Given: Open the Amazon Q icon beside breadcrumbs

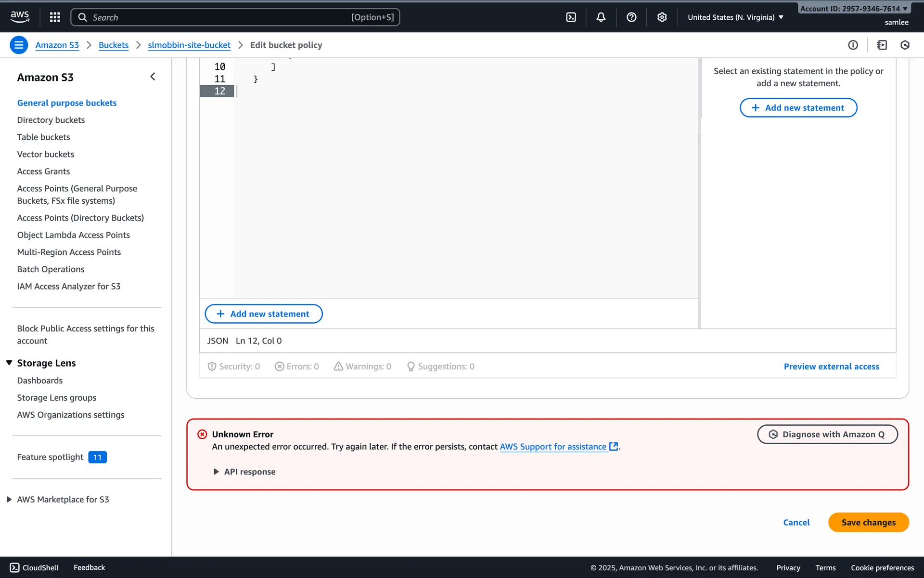Looking at the screenshot, I should [x=905, y=45].
